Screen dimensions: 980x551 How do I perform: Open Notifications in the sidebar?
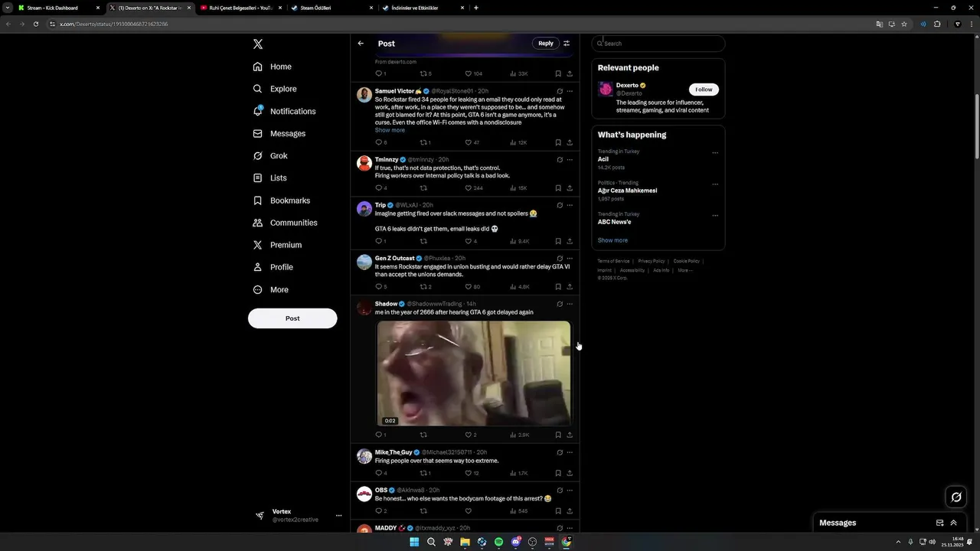point(284,111)
